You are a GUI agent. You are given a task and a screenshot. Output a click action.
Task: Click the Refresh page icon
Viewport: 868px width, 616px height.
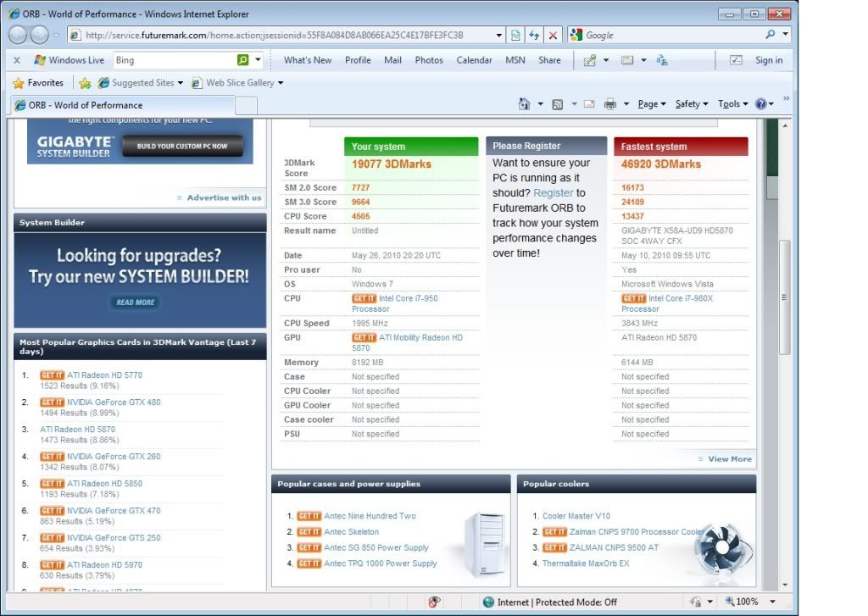(x=534, y=35)
